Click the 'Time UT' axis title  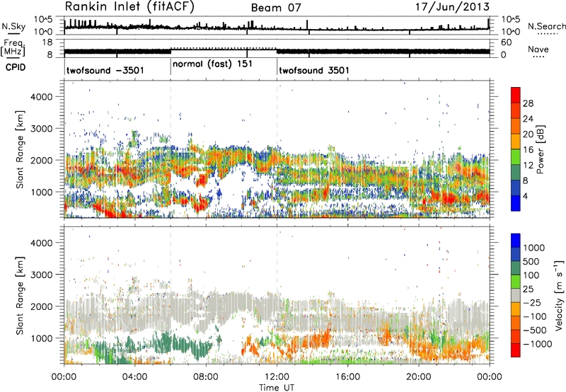(x=277, y=388)
